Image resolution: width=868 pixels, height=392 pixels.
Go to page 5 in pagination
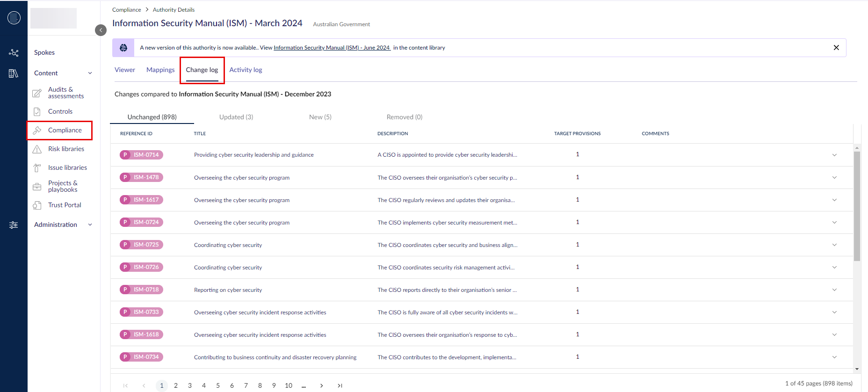click(x=218, y=385)
